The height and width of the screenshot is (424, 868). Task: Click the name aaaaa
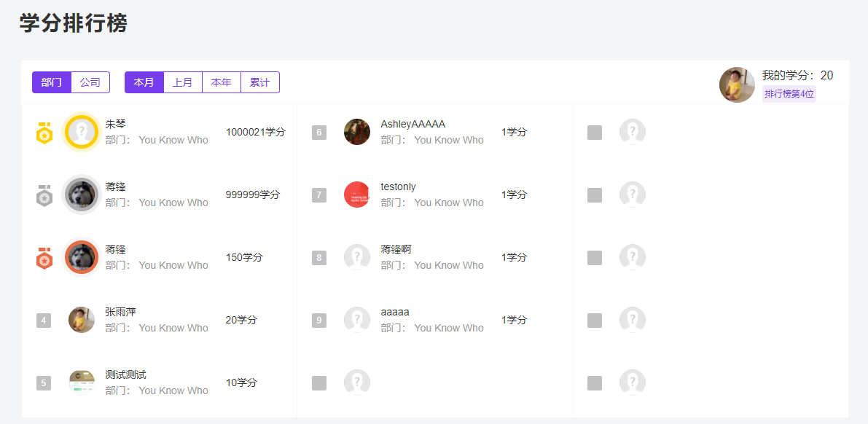[x=395, y=313]
